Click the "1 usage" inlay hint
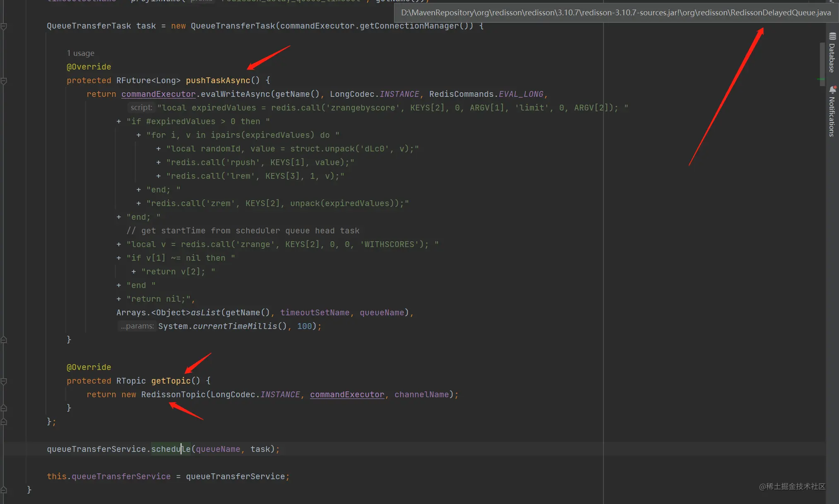The image size is (839, 504). pos(81,53)
